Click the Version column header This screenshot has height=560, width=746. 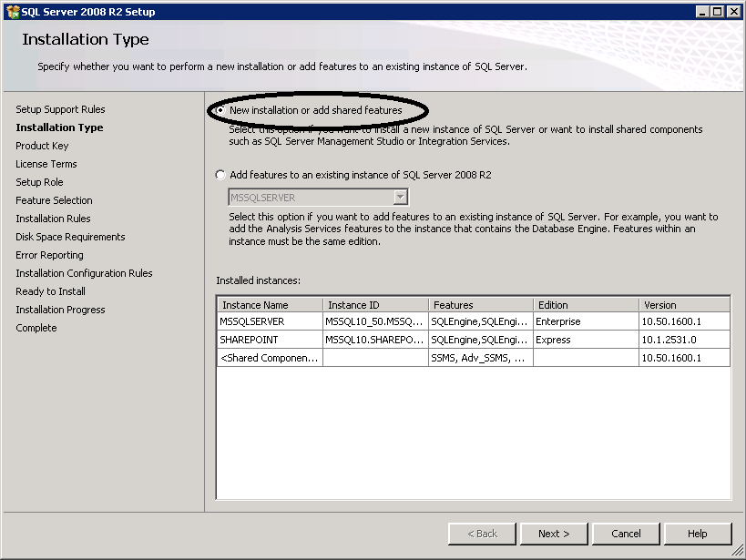coord(685,305)
